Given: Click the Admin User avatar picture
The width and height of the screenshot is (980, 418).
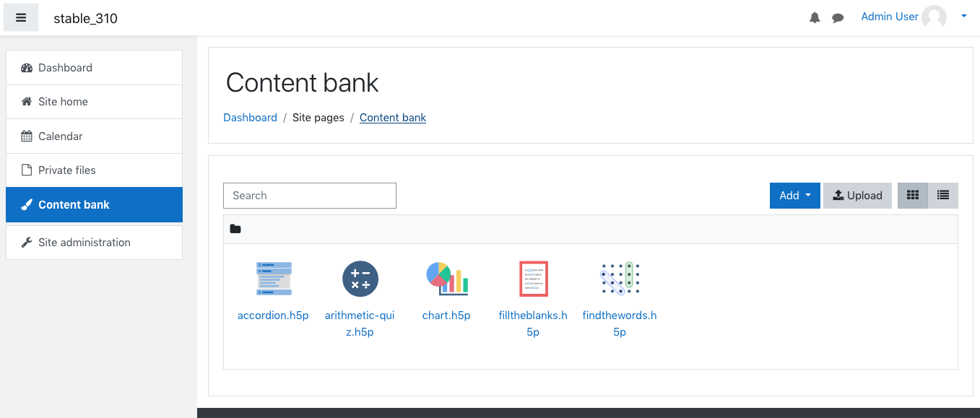Looking at the screenshot, I should [x=934, y=17].
